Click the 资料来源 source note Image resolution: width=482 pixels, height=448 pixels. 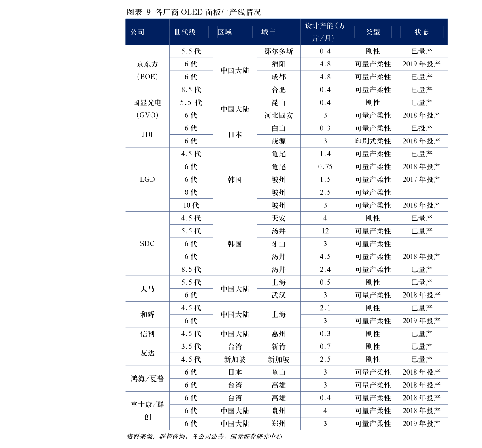pos(204,437)
